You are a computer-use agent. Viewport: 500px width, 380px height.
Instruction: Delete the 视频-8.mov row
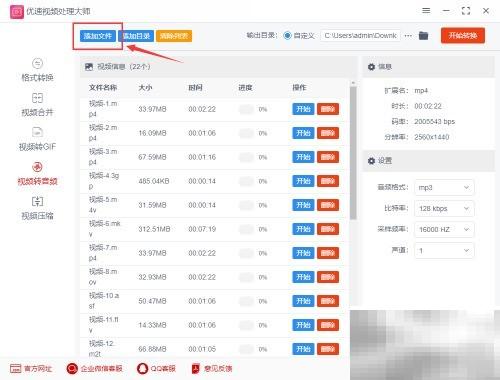point(328,277)
